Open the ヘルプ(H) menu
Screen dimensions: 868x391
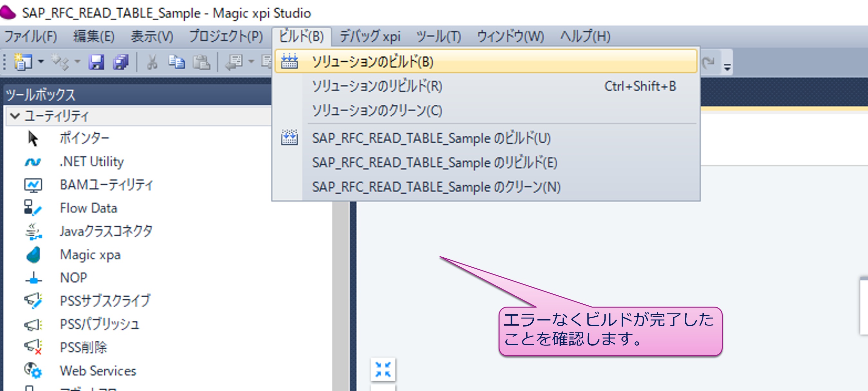click(x=585, y=36)
